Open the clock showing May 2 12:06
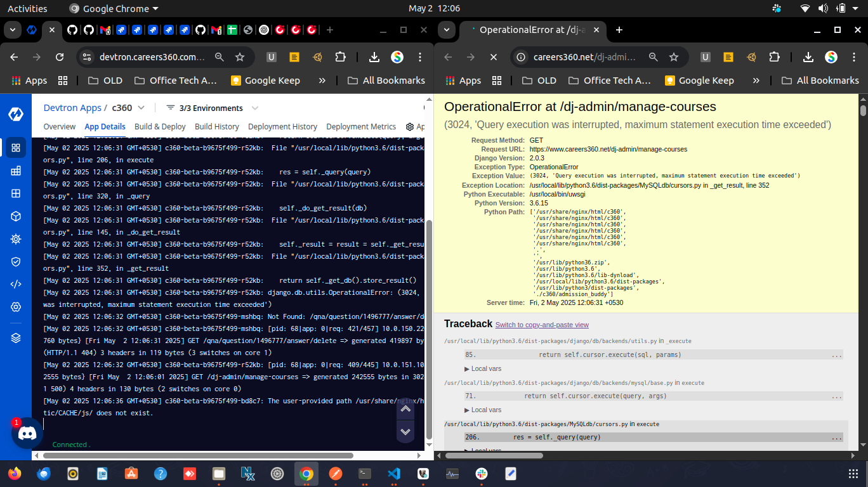 (x=434, y=9)
